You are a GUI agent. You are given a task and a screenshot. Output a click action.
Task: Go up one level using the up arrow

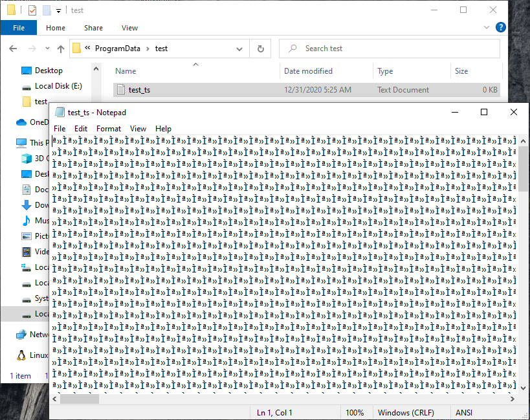60,49
